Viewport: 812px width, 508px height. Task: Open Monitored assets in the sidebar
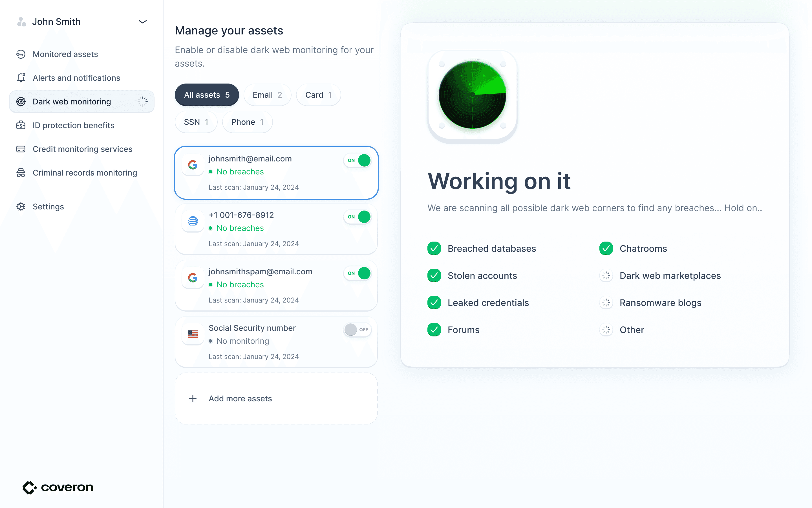point(81,54)
